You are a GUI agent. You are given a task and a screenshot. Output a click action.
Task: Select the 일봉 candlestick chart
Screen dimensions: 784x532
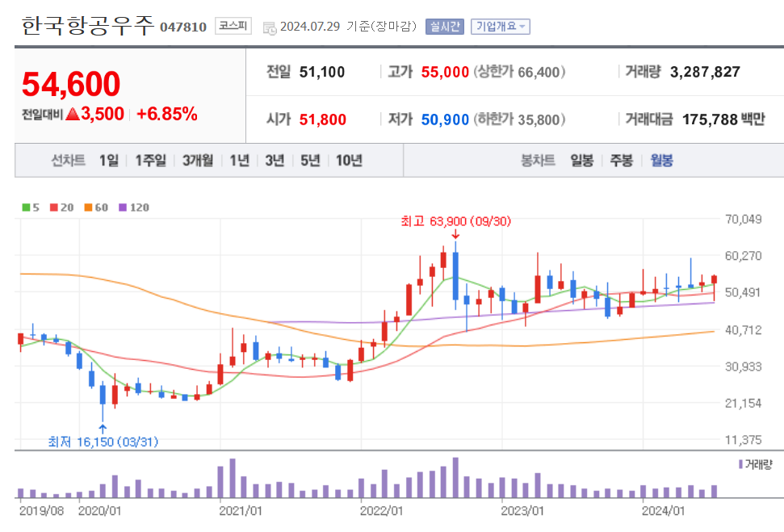click(x=581, y=161)
